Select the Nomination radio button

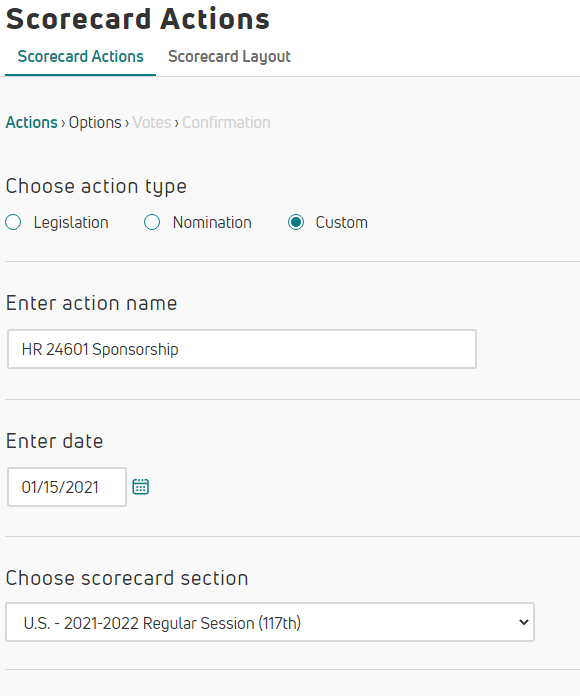point(152,222)
